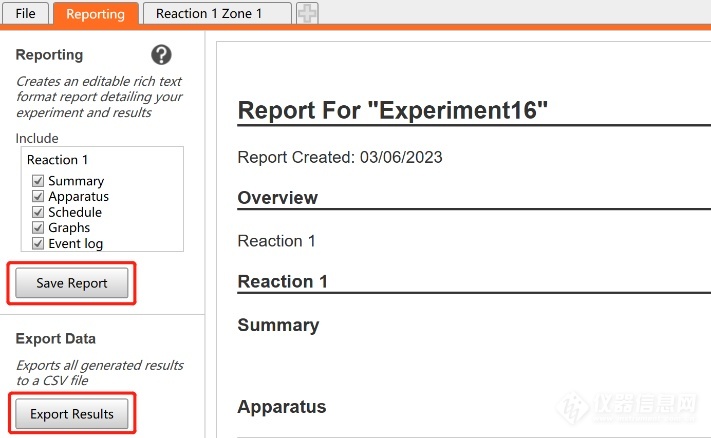Screen dimensions: 711x438
Task: Click the Save Report button
Action: click(x=71, y=283)
